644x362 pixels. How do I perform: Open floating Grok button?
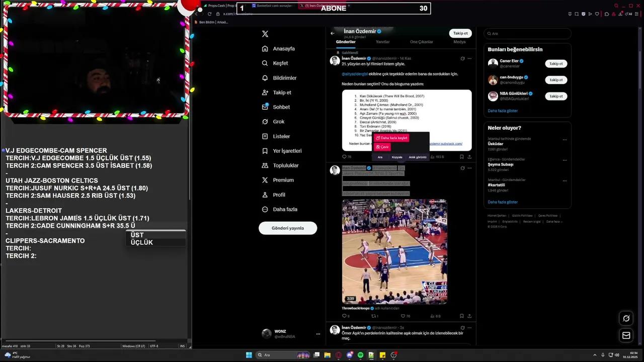point(626,318)
